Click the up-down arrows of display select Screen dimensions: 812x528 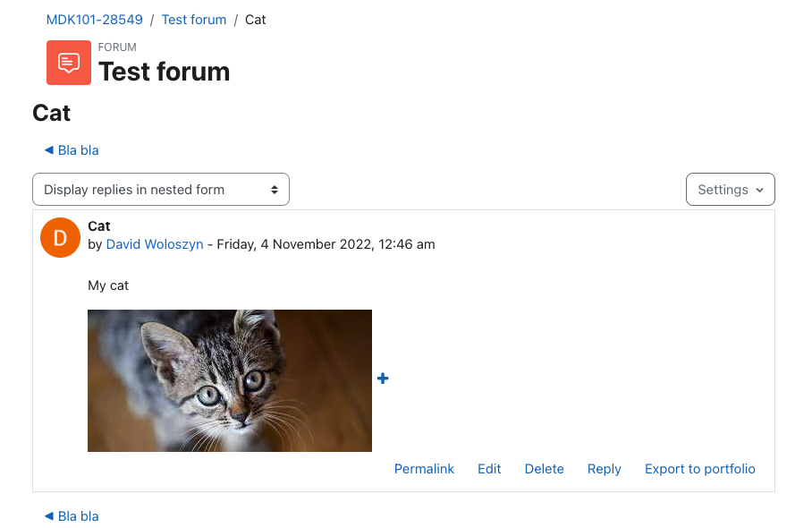click(275, 190)
